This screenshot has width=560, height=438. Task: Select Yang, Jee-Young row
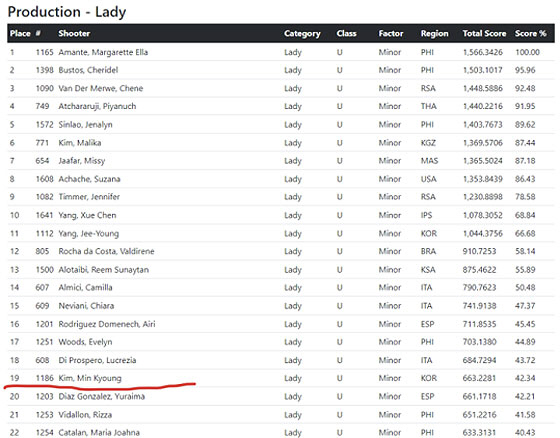(x=281, y=233)
